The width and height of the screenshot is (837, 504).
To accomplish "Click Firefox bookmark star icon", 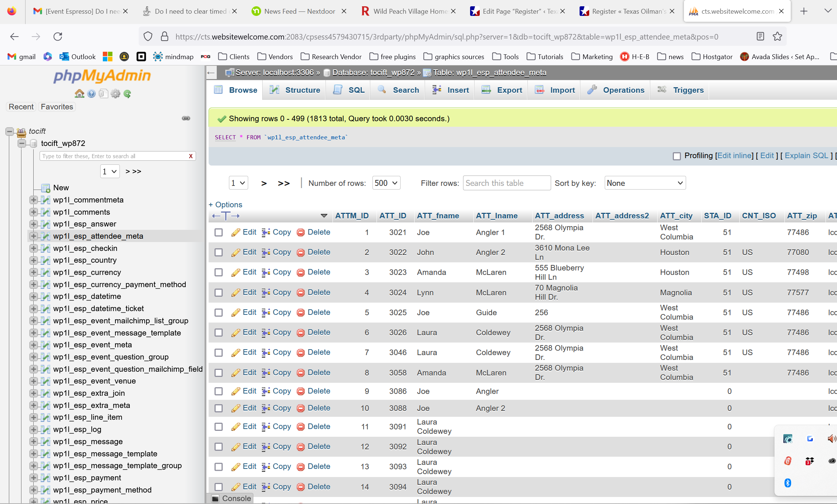I will pyautogui.click(x=777, y=37).
